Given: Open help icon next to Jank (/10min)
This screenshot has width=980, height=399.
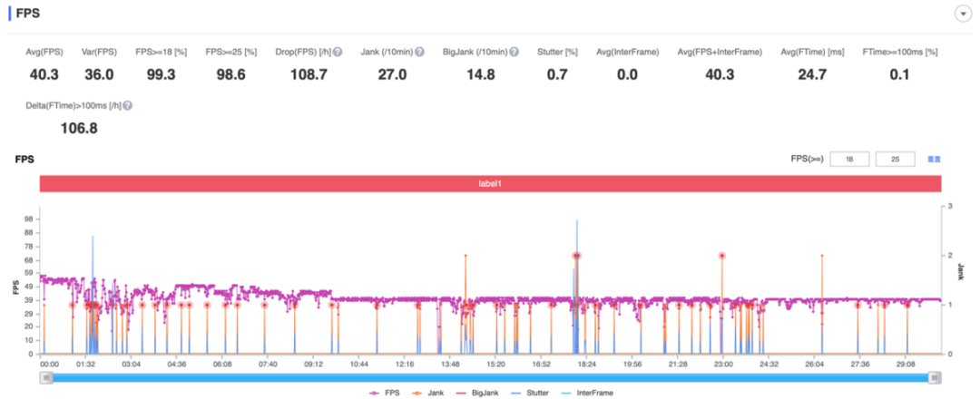Looking at the screenshot, I should tap(420, 52).
